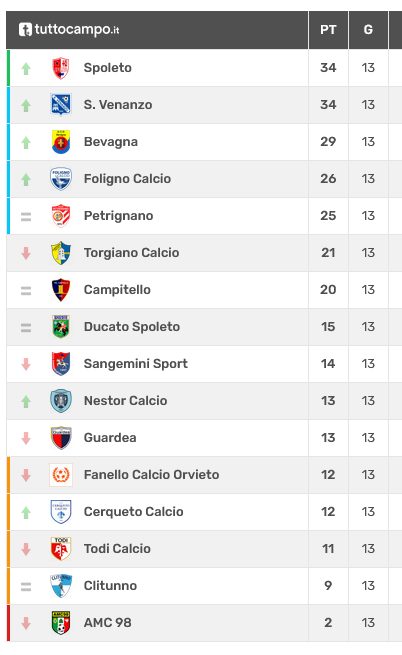Screen dimensions: 402x655
Task: Click the red down arrow beside Guardea
Action: pos(26,438)
